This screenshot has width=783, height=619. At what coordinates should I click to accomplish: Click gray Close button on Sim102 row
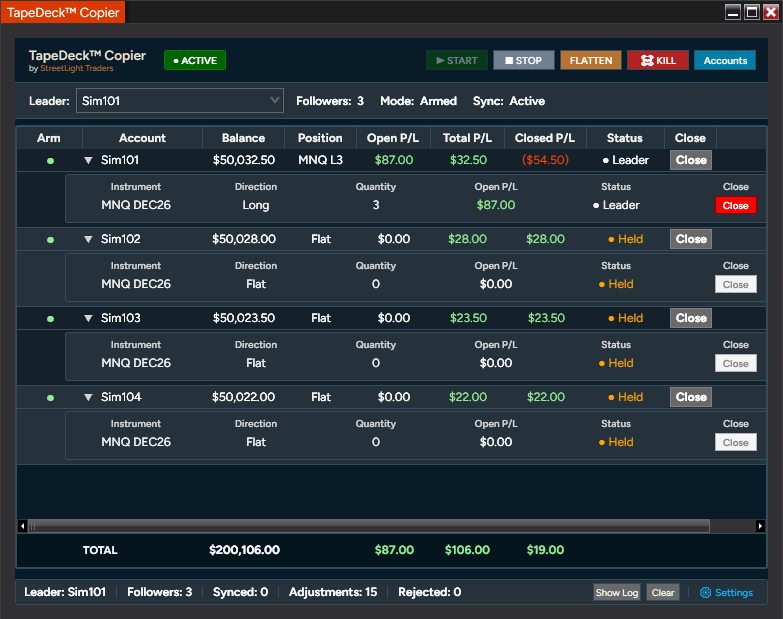coord(691,239)
